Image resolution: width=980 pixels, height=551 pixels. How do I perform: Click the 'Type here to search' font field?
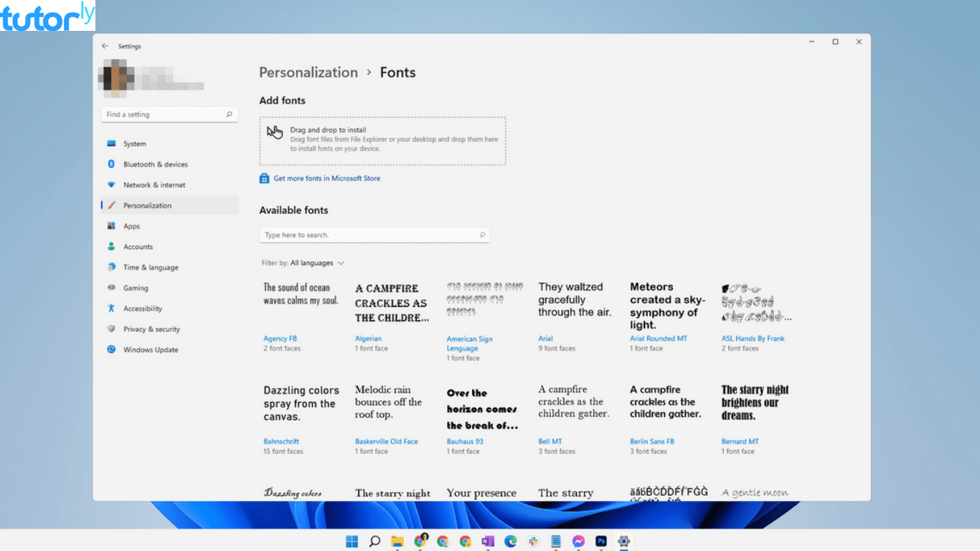tap(374, 235)
